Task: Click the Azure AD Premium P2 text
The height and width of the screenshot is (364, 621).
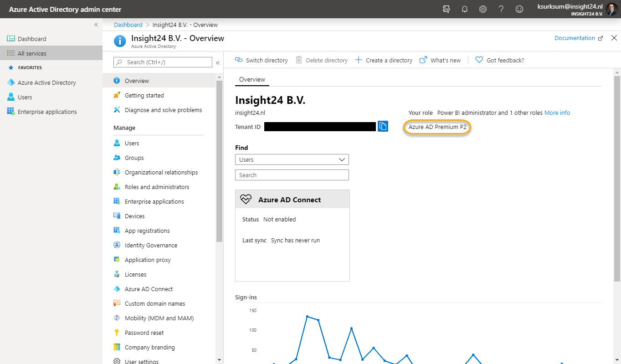Action: [437, 127]
